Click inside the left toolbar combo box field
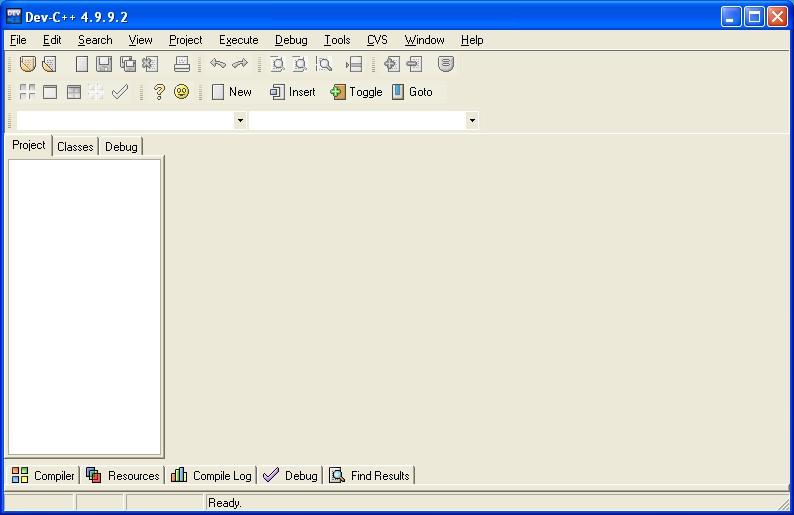 point(126,121)
